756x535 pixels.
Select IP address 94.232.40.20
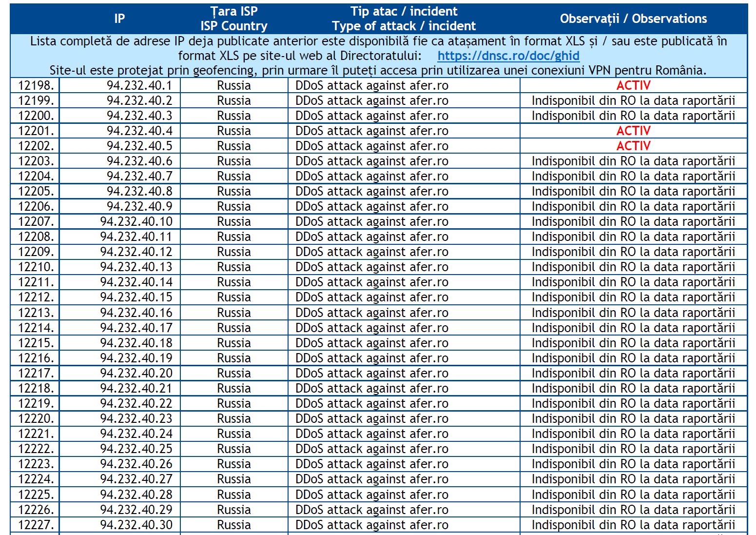[136, 373]
